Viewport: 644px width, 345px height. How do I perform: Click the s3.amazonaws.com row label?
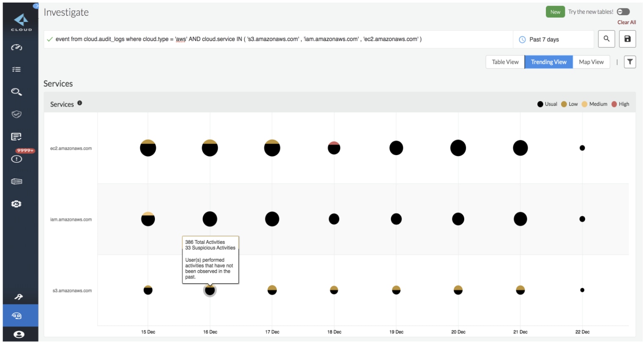[x=72, y=290]
